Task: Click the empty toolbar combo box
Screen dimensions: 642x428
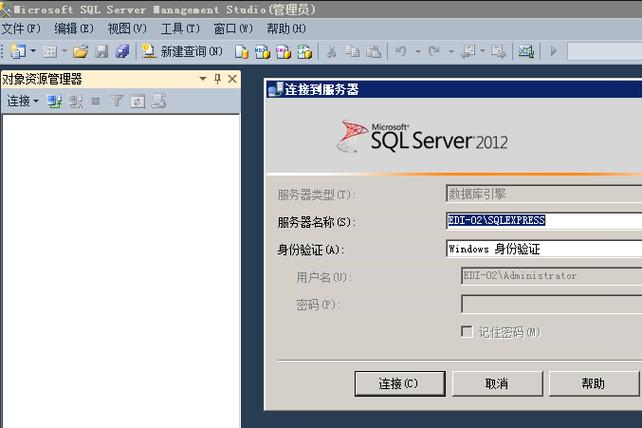Action: pos(605,52)
